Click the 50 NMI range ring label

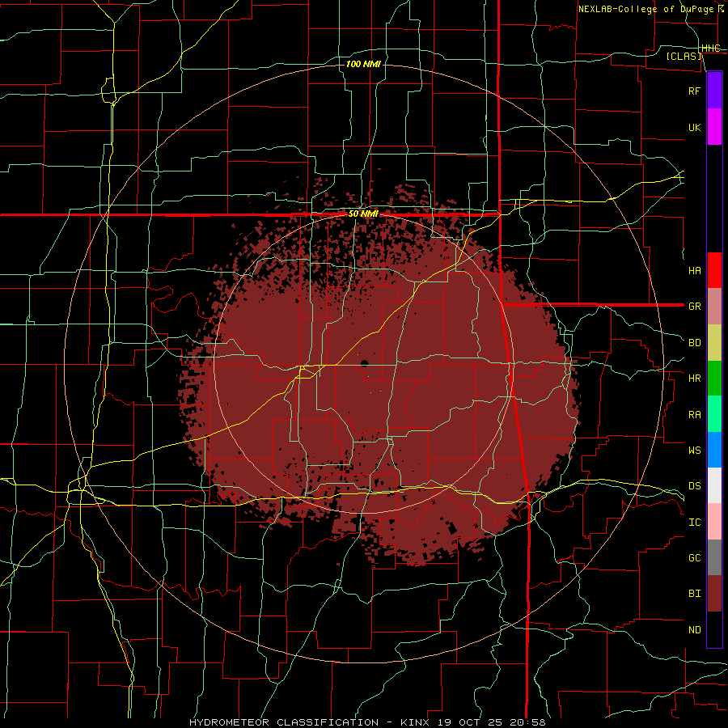(x=363, y=214)
